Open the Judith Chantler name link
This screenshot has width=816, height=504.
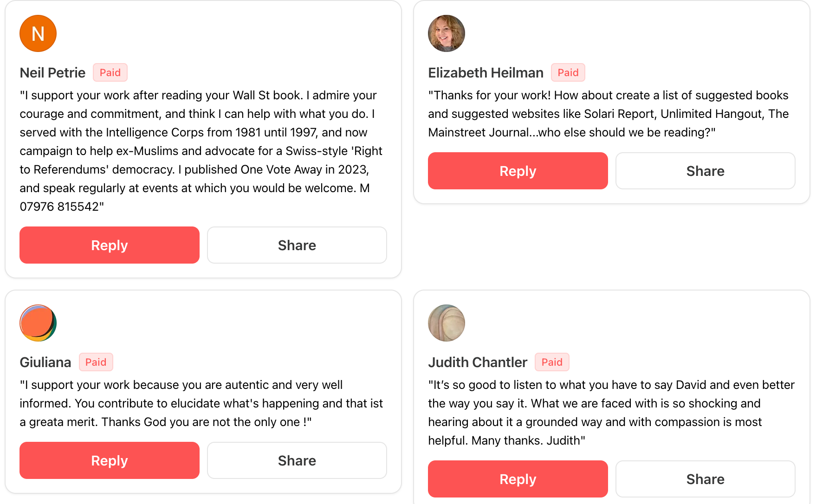pos(478,362)
